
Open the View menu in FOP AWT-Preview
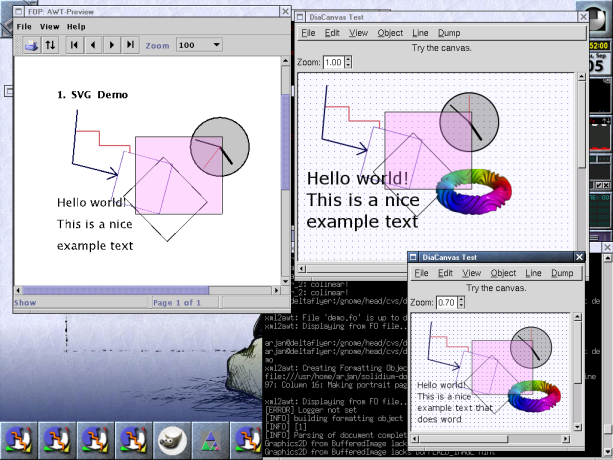[x=49, y=26]
